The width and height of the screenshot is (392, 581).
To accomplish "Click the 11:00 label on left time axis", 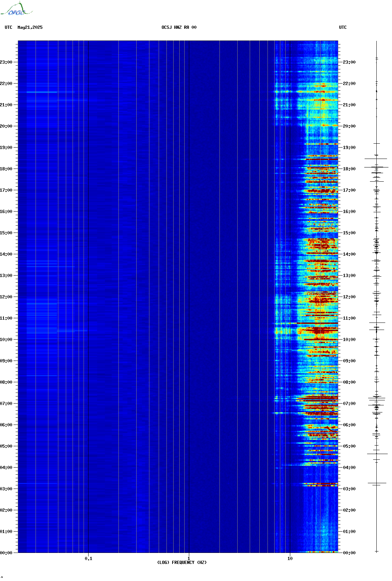I will click(x=6, y=318).
